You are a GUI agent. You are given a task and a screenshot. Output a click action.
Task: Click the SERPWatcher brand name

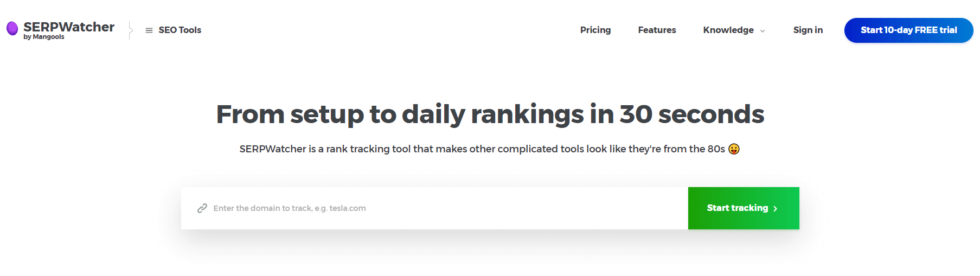69,27
